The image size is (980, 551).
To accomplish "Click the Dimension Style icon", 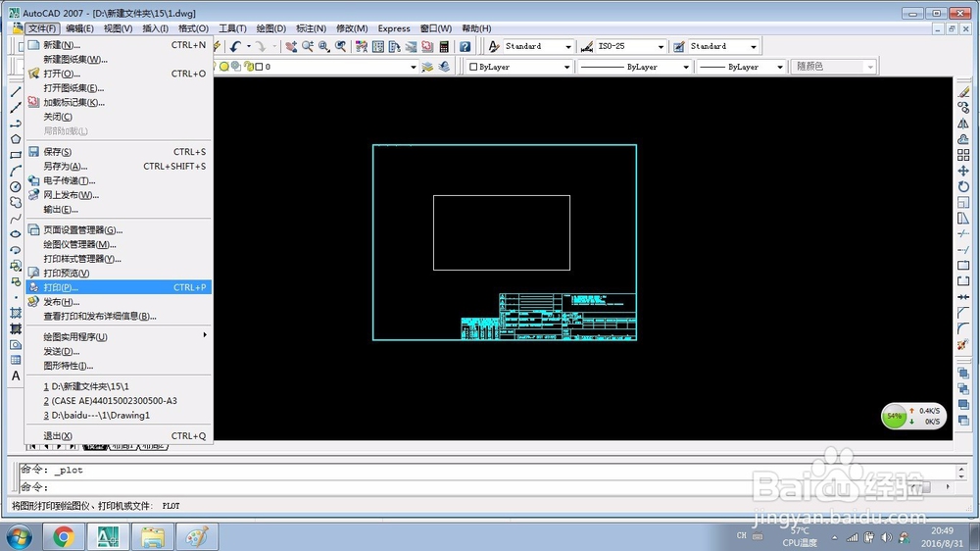I will (x=587, y=46).
